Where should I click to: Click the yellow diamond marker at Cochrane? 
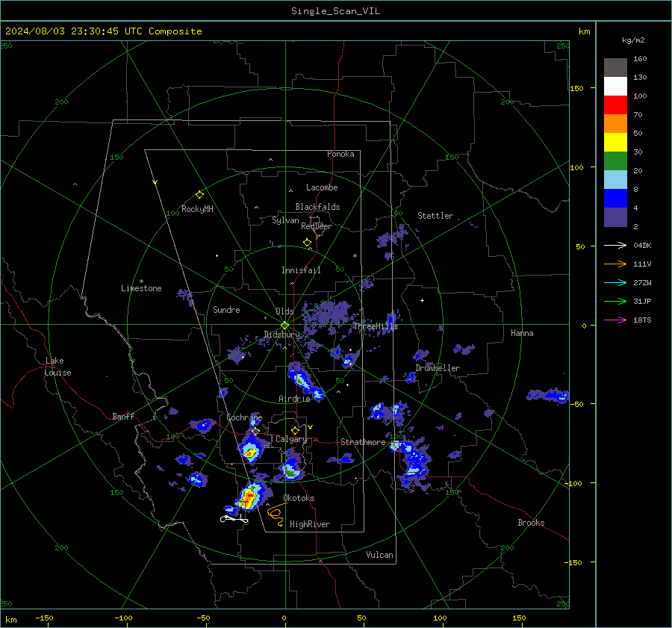point(255,431)
